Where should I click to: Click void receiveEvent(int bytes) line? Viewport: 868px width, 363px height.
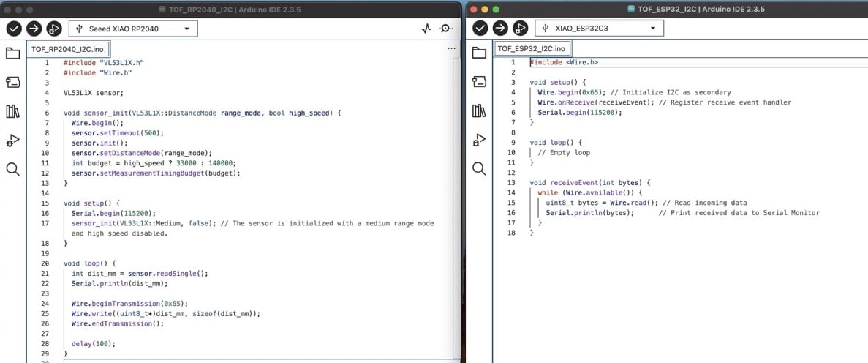(x=589, y=182)
